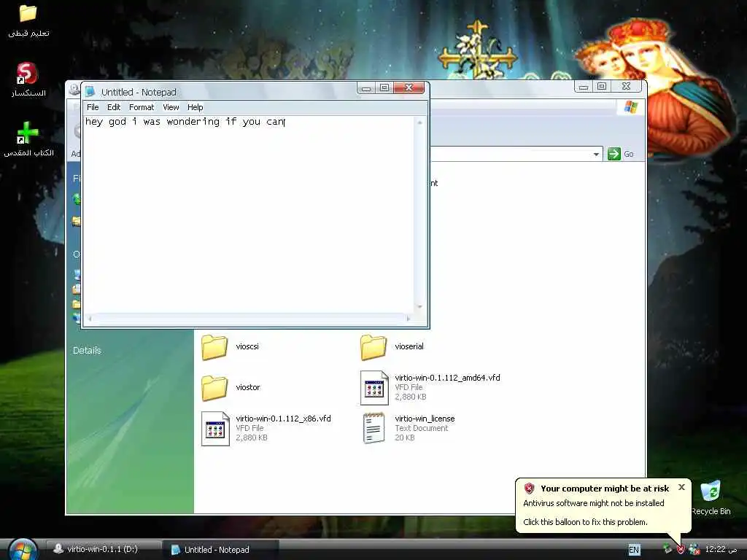Maximize the Notepad window

pyautogui.click(x=384, y=88)
